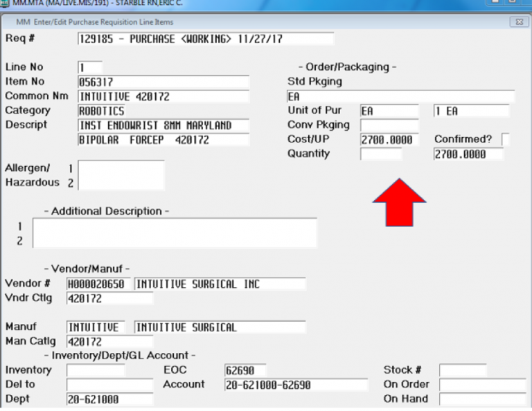This screenshot has width=532, height=411.
Task: Select the Line No field
Action: (90, 67)
